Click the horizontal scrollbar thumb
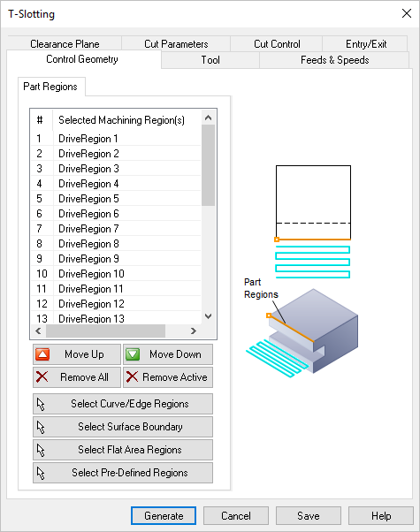Image resolution: width=420 pixels, height=532 pixels. click(x=105, y=331)
